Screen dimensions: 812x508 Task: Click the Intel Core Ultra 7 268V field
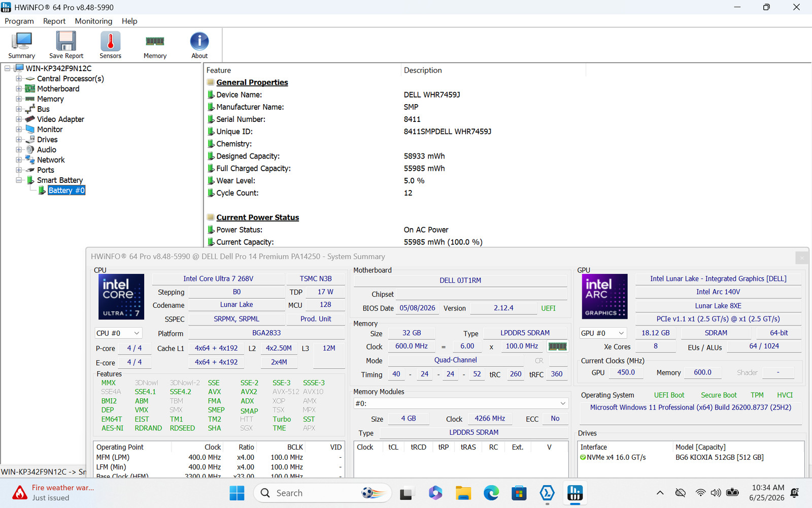click(218, 279)
